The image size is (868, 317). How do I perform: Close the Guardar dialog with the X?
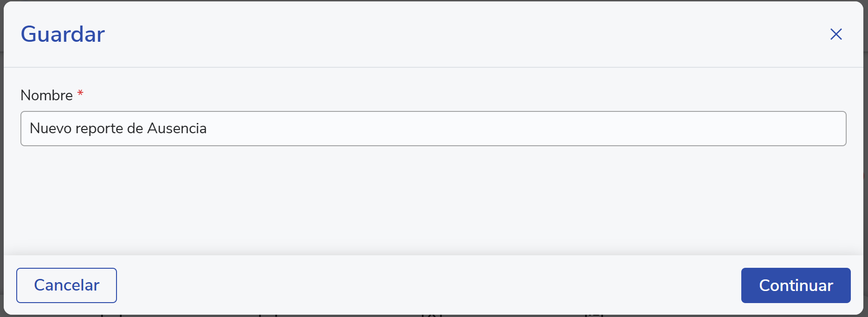click(836, 34)
